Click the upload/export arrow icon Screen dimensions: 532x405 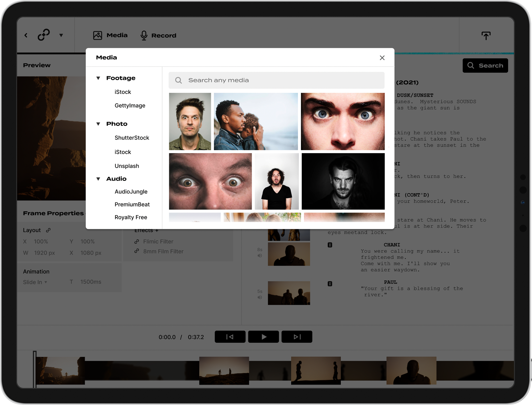click(486, 36)
